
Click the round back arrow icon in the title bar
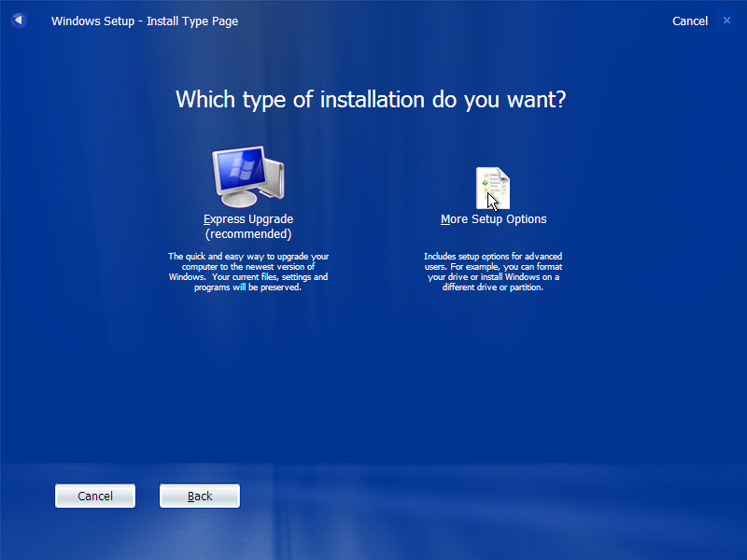tap(19, 21)
